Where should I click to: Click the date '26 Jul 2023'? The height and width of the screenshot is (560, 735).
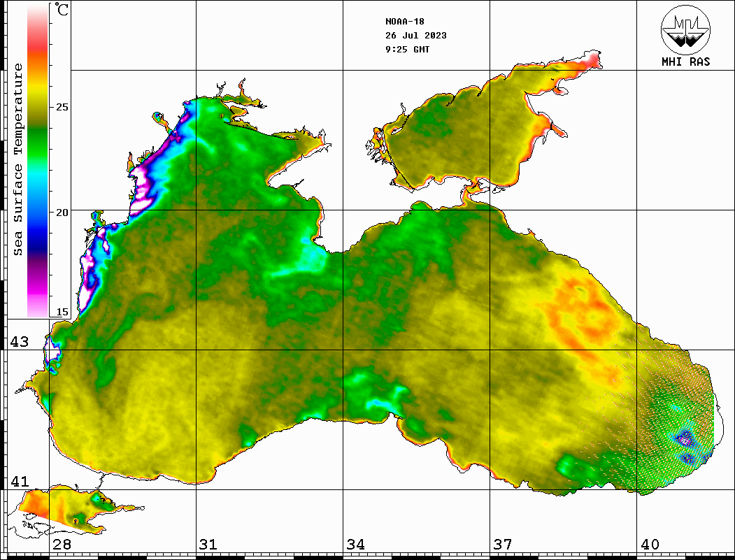tap(416, 36)
